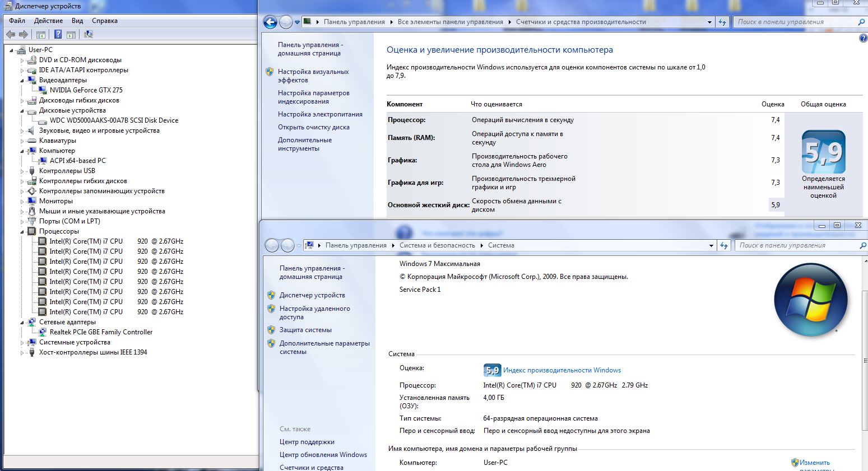Select Контроллеры гибких дисков label
Viewport: 868px width, 471px height.
[x=83, y=181]
